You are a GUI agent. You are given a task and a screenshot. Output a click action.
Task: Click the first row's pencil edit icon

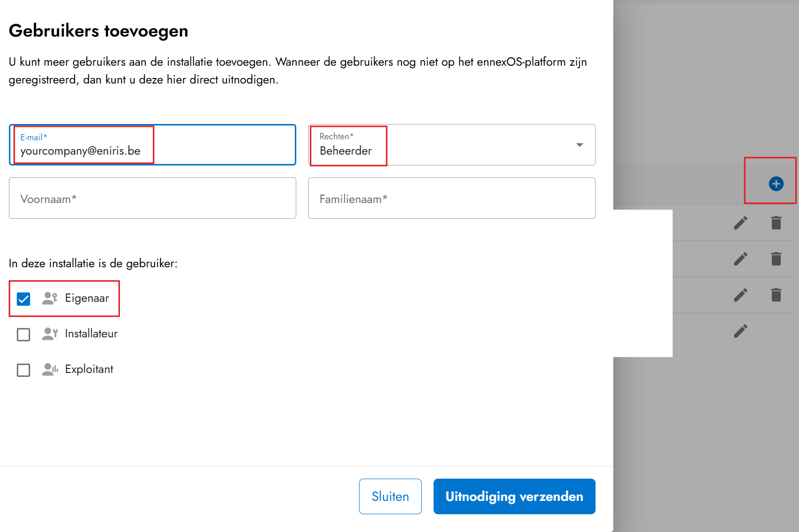tap(740, 223)
